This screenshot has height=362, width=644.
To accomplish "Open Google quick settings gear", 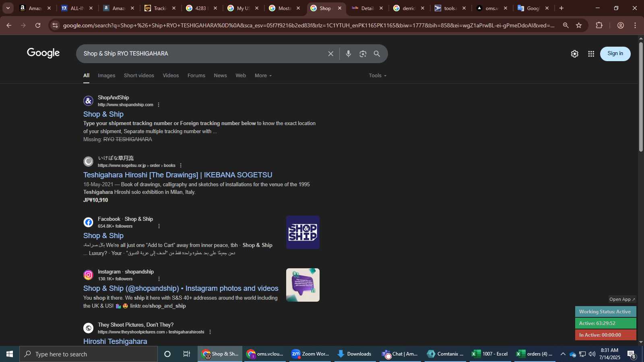I will 575,54.
